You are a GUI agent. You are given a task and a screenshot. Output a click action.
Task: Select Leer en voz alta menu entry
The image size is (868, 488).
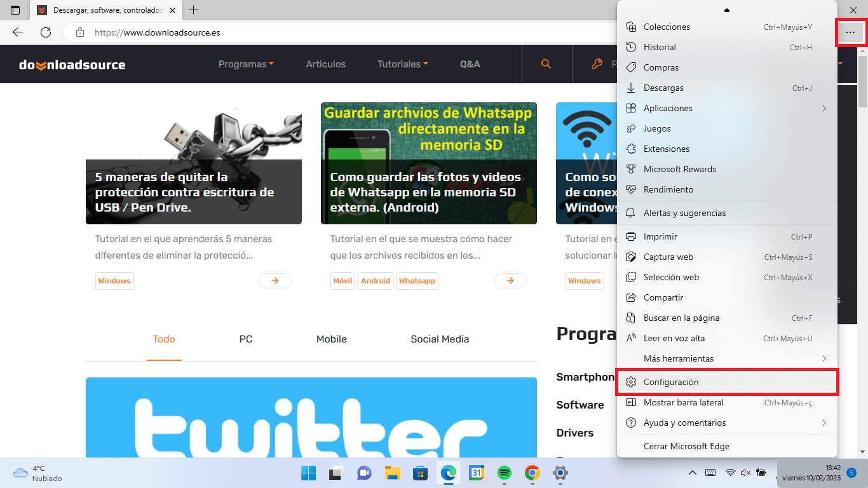pyautogui.click(x=727, y=338)
